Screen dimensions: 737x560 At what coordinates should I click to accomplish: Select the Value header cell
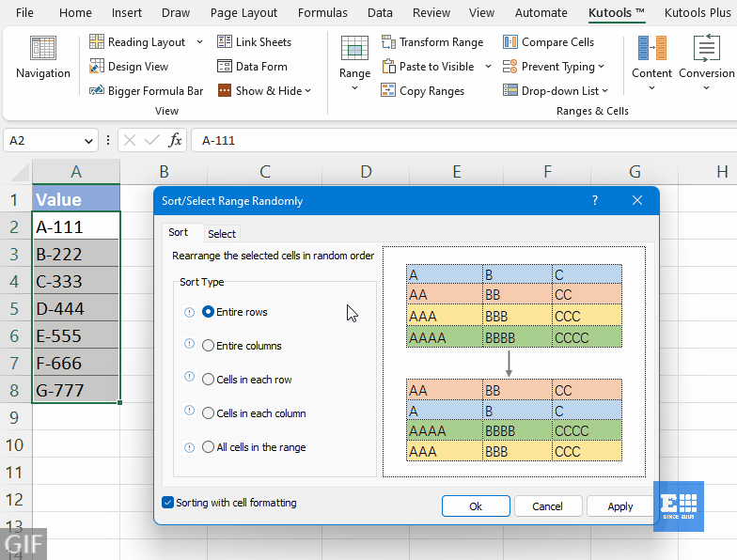click(x=76, y=199)
